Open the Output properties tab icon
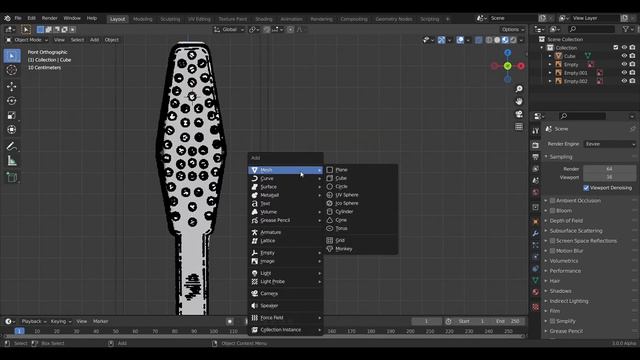 tap(536, 157)
